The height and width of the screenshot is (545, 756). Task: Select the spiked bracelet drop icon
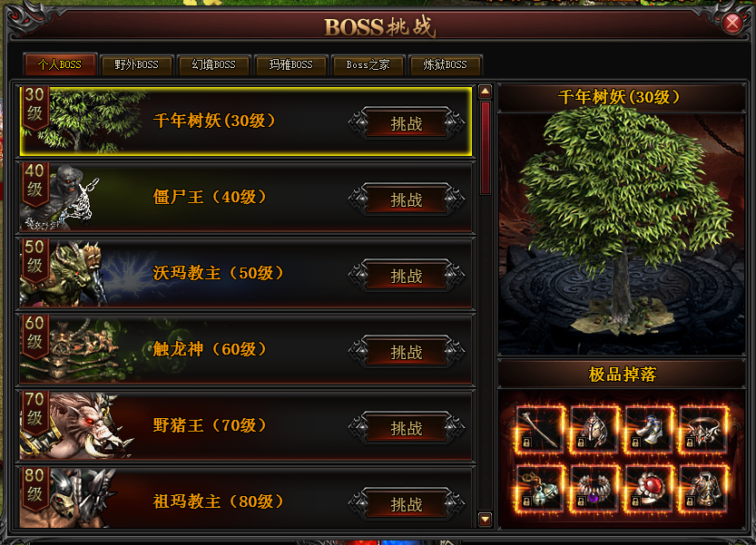[x=703, y=430]
